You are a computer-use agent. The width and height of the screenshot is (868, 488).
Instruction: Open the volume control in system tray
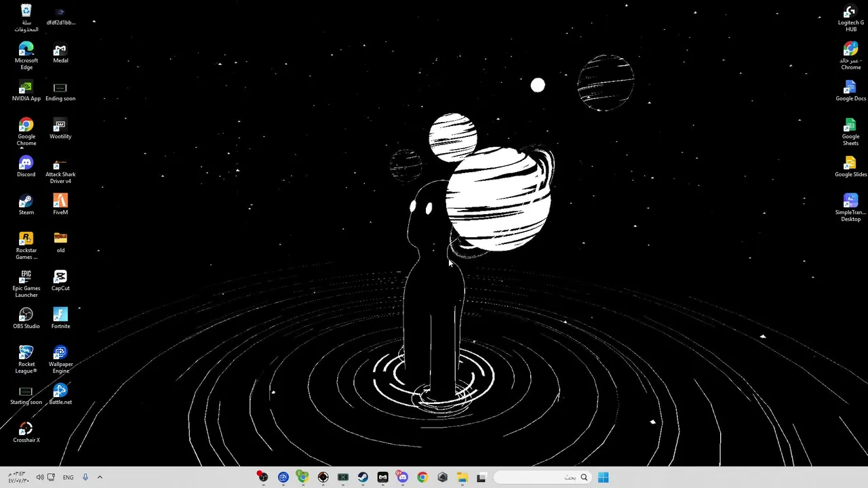(x=40, y=477)
